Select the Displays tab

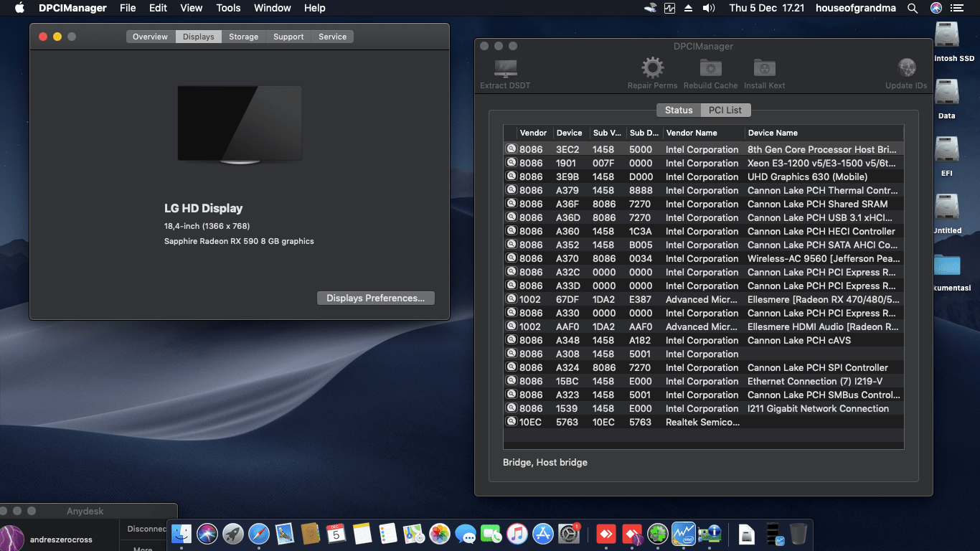click(199, 37)
